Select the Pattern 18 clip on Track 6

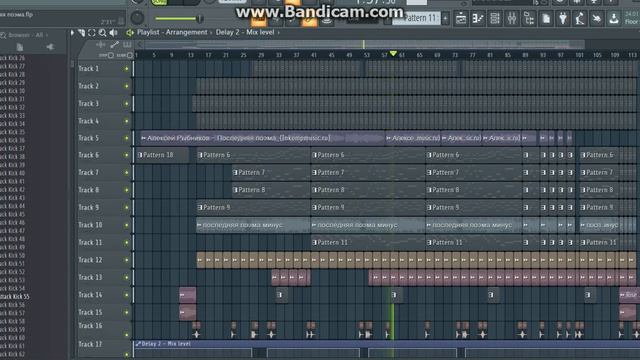(162, 155)
